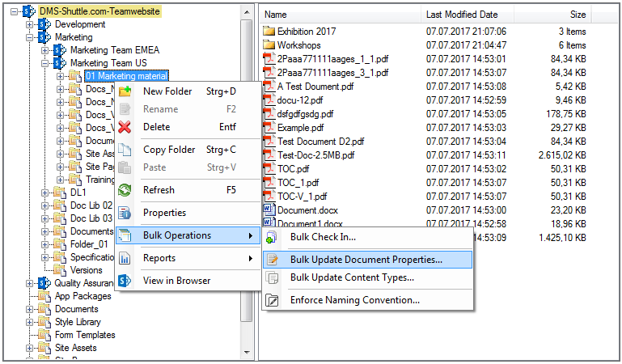
Task: Click the PDF icon of Test-Doc-2.5MB.pdf
Action: (x=269, y=154)
